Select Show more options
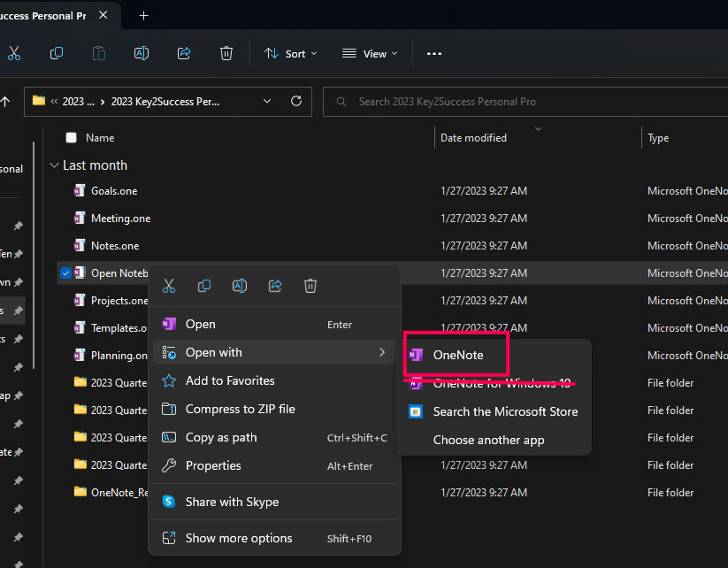Image resolution: width=728 pixels, height=568 pixels. [x=276, y=538]
